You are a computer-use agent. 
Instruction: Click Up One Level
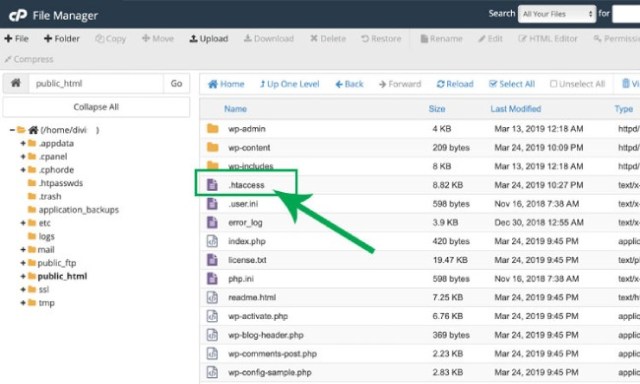(x=289, y=84)
